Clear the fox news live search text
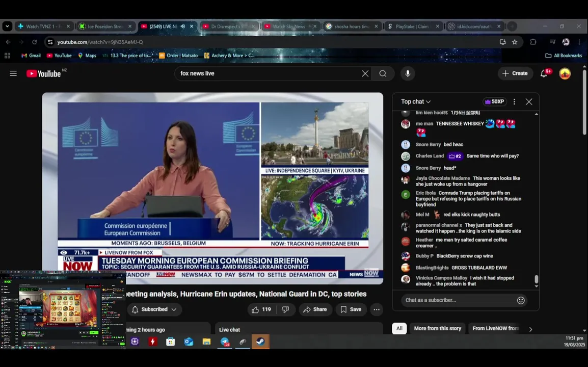 point(365,73)
